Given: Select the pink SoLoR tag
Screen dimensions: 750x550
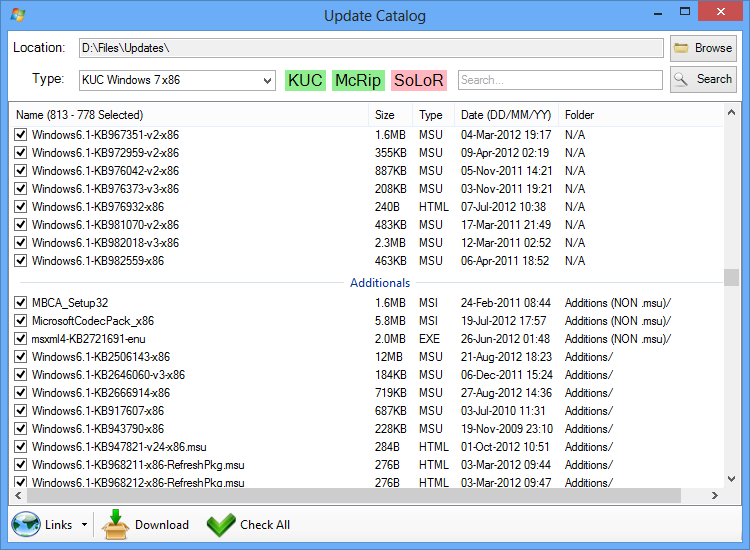Looking at the screenshot, I should click(419, 80).
